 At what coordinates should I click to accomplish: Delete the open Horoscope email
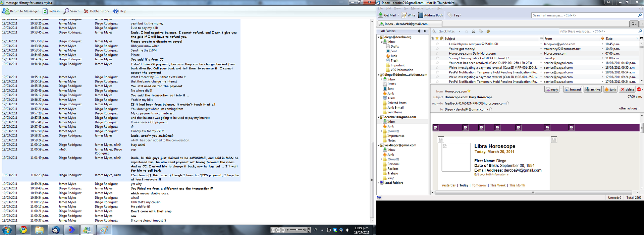[627, 90]
